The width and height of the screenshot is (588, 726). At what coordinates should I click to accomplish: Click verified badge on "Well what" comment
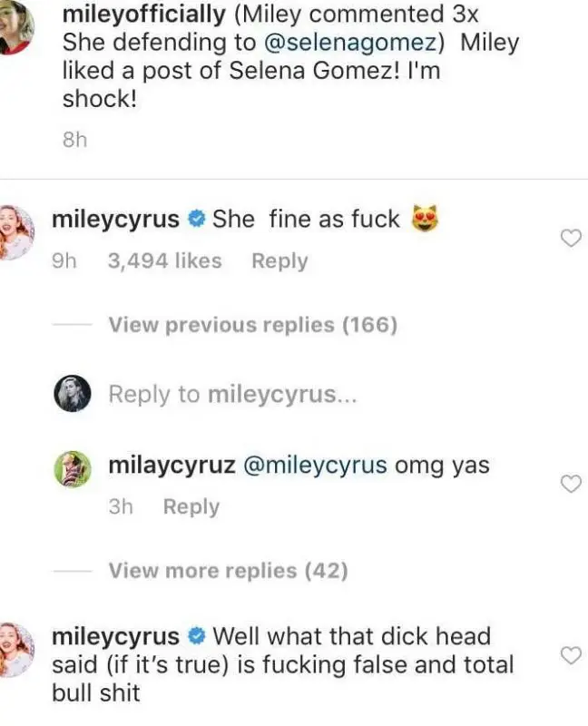pos(196,636)
